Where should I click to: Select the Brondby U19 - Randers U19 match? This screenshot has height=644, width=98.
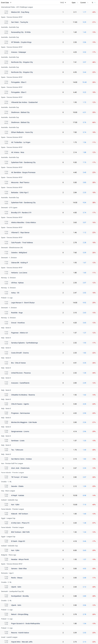(21, 212)
